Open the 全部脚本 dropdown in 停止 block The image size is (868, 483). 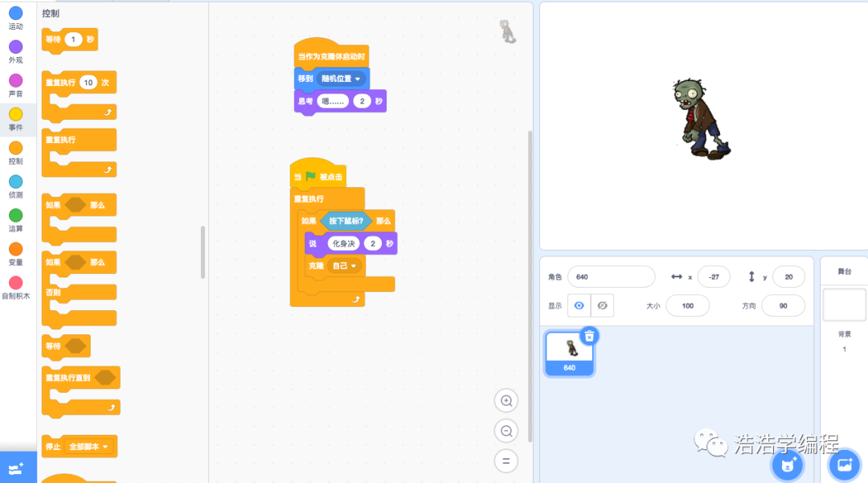coord(88,447)
